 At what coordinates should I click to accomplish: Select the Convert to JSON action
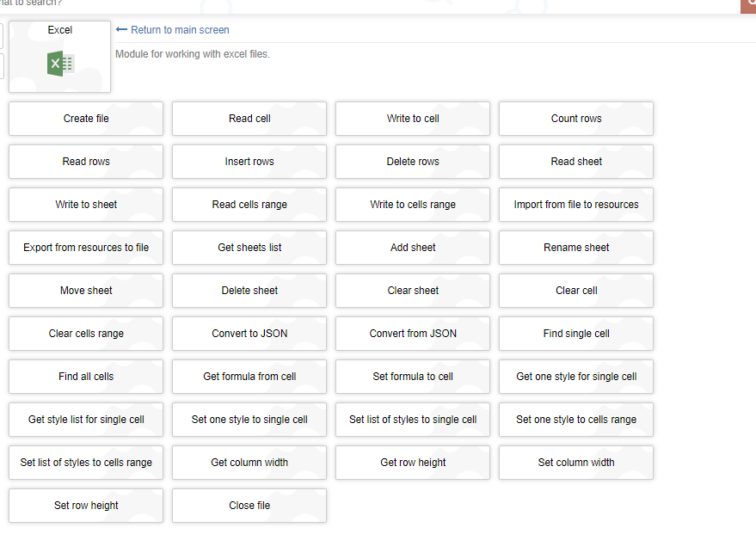(249, 334)
